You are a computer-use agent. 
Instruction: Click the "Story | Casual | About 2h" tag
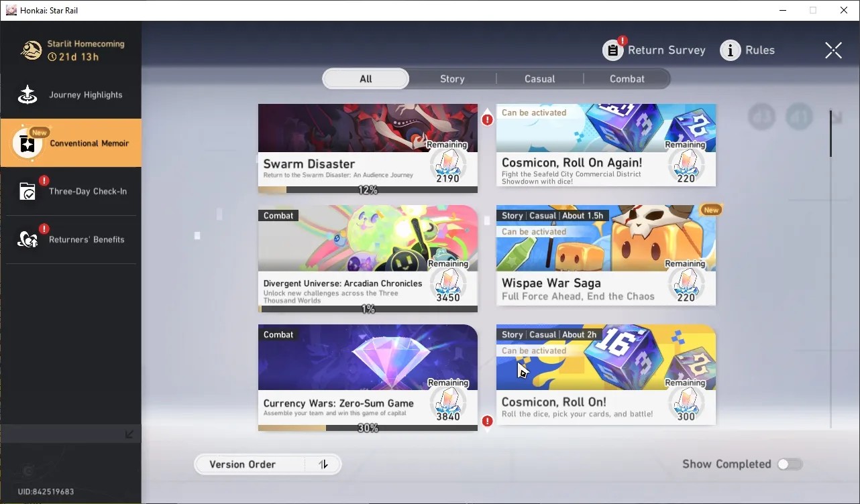[x=549, y=334]
